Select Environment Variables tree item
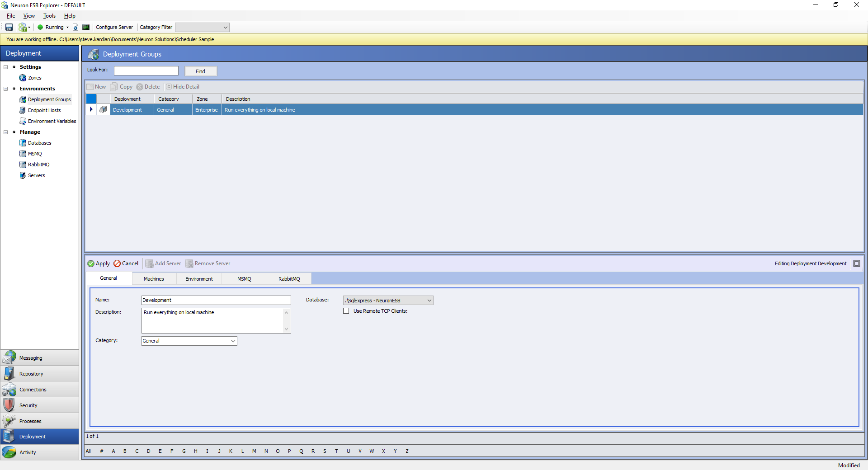This screenshot has width=868, height=470. [x=48, y=121]
